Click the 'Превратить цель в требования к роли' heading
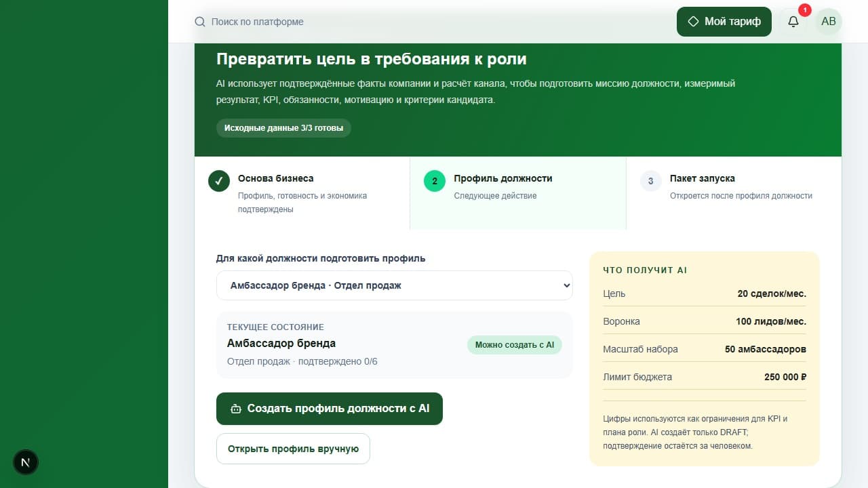This screenshot has width=868, height=488. 372,59
